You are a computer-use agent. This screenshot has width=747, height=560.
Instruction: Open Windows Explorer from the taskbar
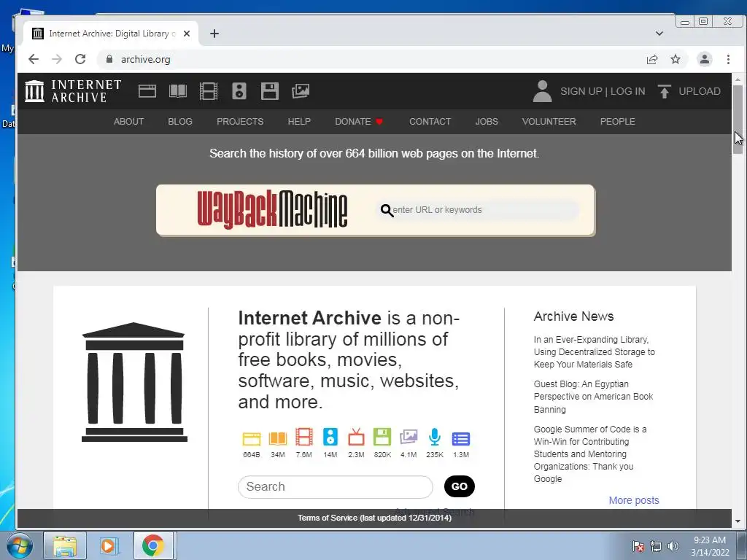click(x=65, y=545)
